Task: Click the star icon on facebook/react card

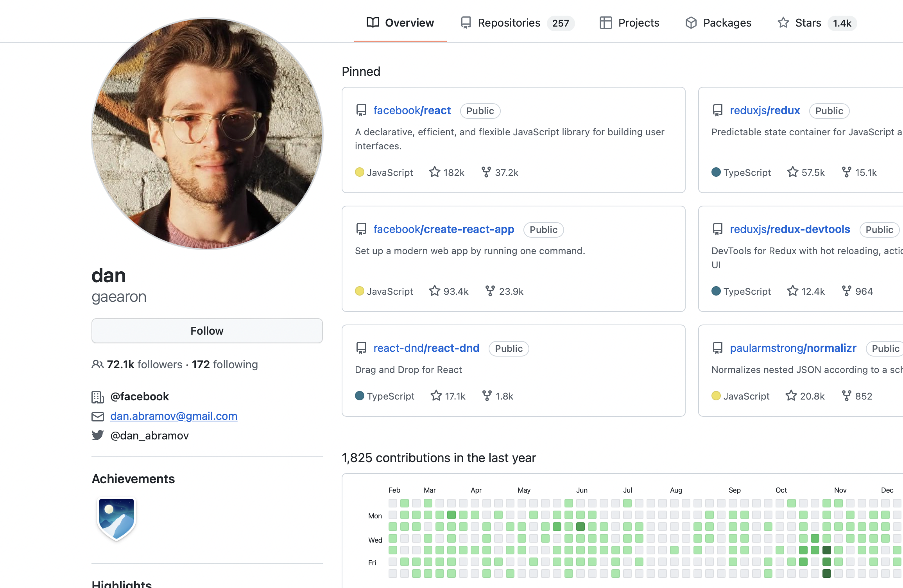Action: (434, 172)
